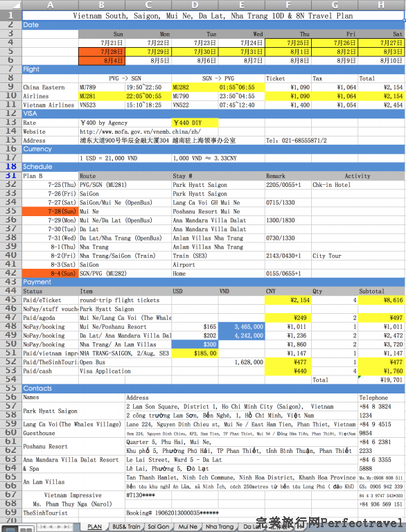Viewport: 406px width, 532px height.
Task: Select the blue 3,465,000 VND cell
Action: coord(241,327)
